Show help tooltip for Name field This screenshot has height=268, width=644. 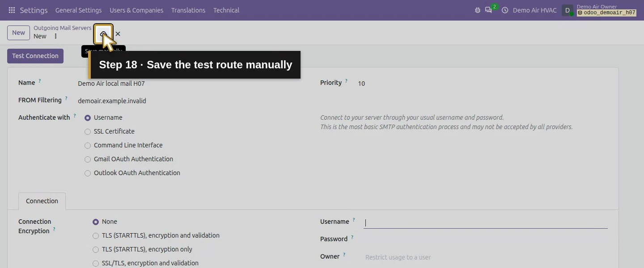[39, 81]
